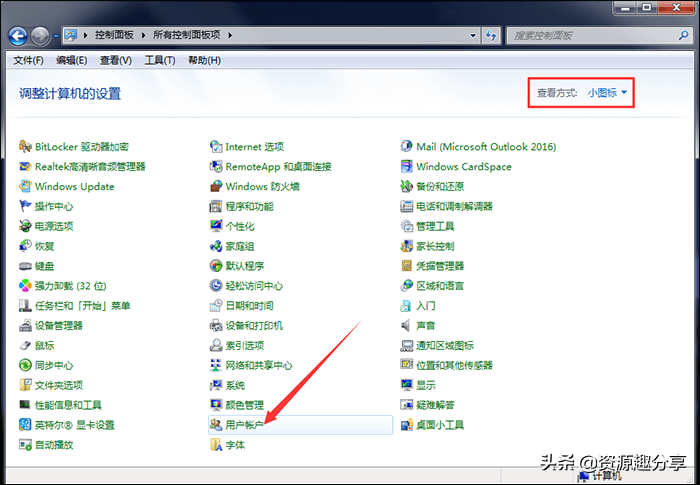Open the 疑难解答 link
Viewport: 700px width, 485px height.
point(435,405)
